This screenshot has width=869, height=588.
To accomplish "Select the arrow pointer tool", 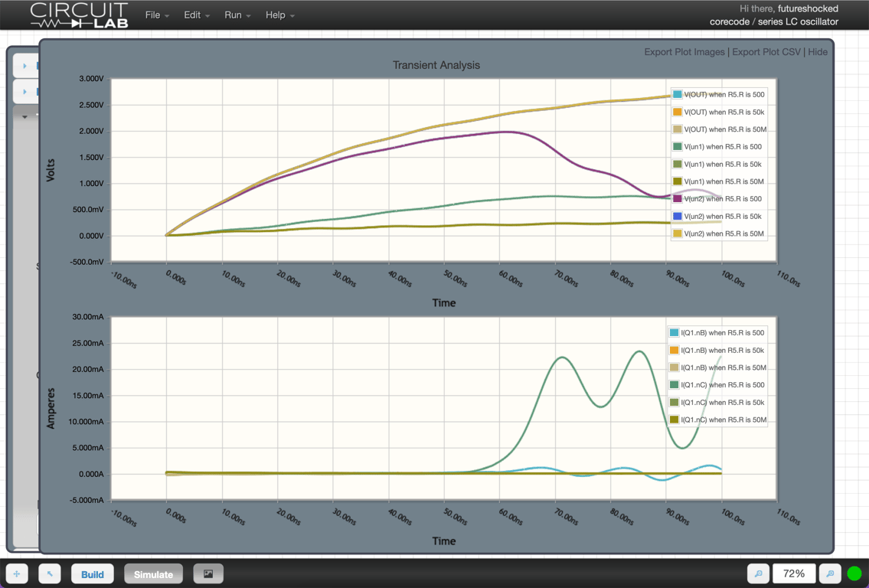I will pyautogui.click(x=50, y=573).
